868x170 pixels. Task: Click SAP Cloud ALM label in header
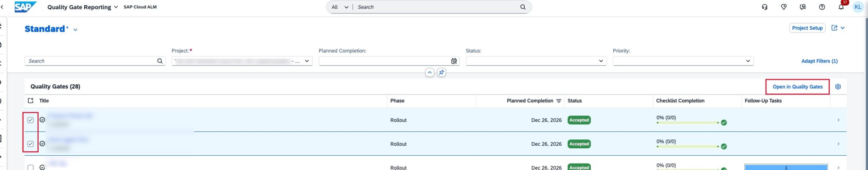pyautogui.click(x=140, y=7)
